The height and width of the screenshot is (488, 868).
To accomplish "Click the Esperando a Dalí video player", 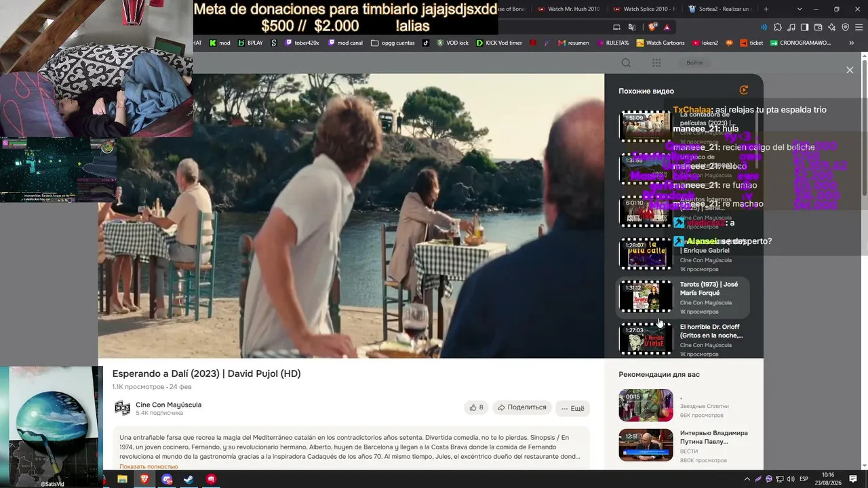I will pos(351,216).
